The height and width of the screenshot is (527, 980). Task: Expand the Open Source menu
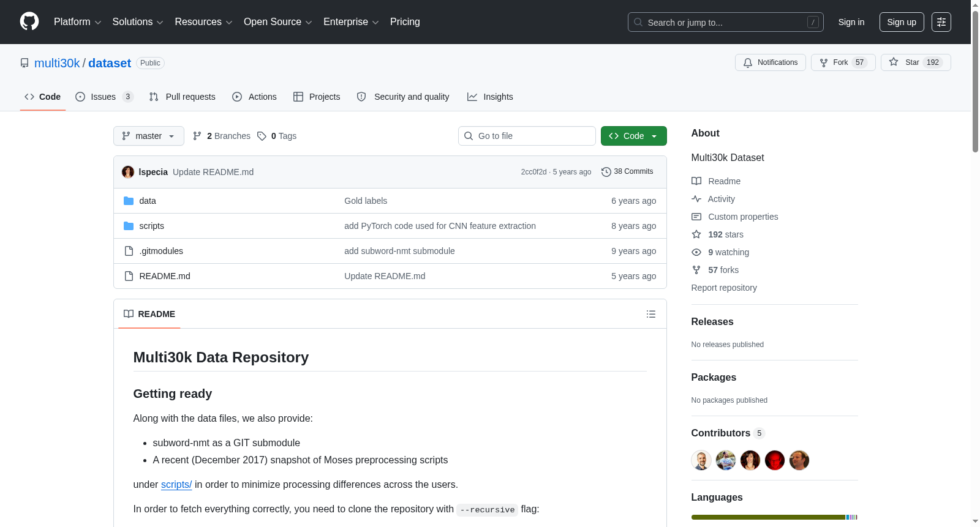pyautogui.click(x=278, y=22)
